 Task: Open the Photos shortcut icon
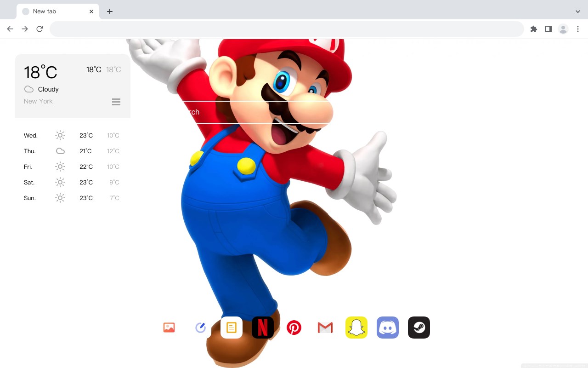point(169,328)
